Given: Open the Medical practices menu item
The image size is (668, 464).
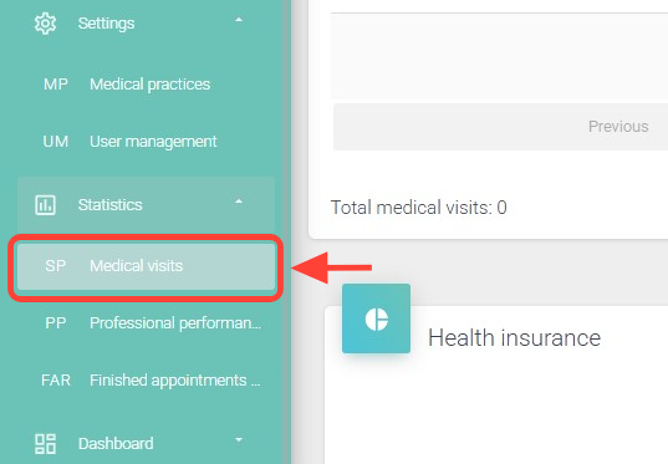Looking at the screenshot, I should tap(150, 84).
